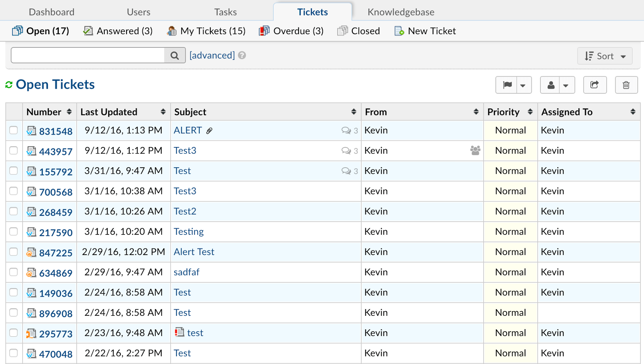Click the assign person icon button
The height and width of the screenshot is (364, 644).
[x=551, y=85]
